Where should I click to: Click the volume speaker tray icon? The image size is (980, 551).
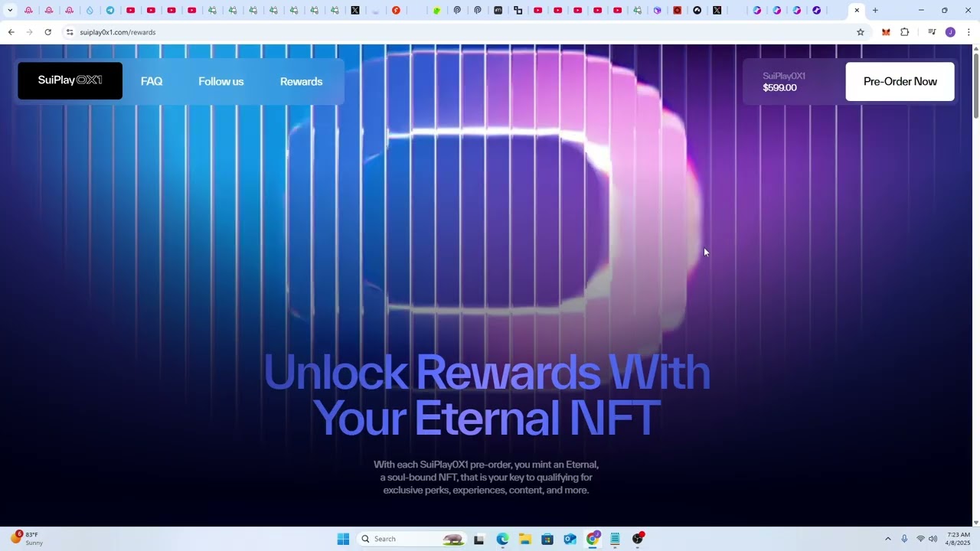933,539
